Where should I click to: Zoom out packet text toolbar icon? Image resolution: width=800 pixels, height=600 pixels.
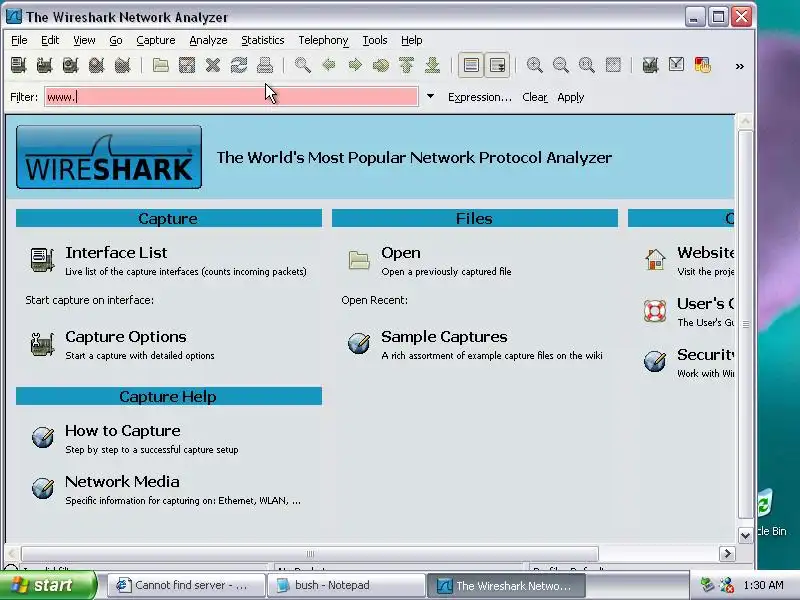pos(560,65)
